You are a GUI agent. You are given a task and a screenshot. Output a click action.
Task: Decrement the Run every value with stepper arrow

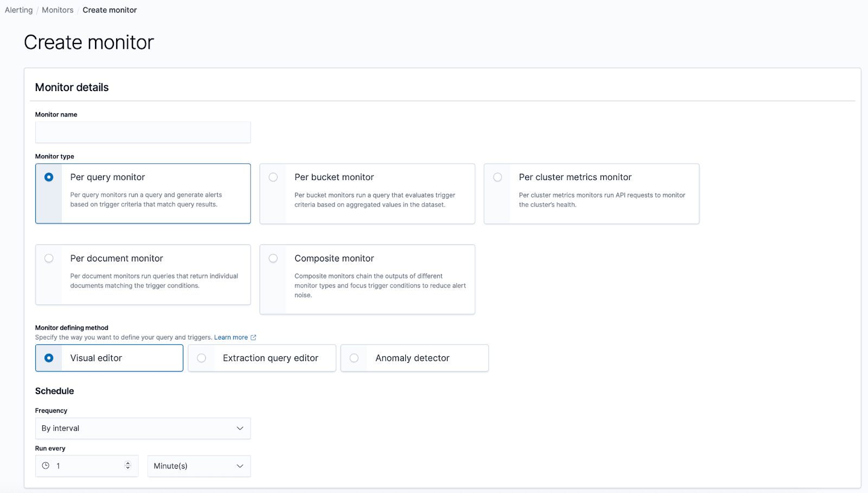(x=128, y=469)
